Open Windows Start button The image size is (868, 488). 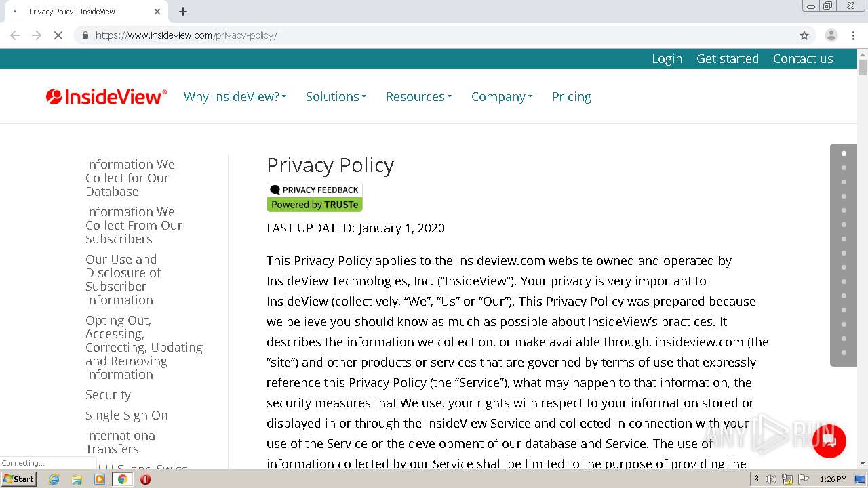click(x=18, y=479)
